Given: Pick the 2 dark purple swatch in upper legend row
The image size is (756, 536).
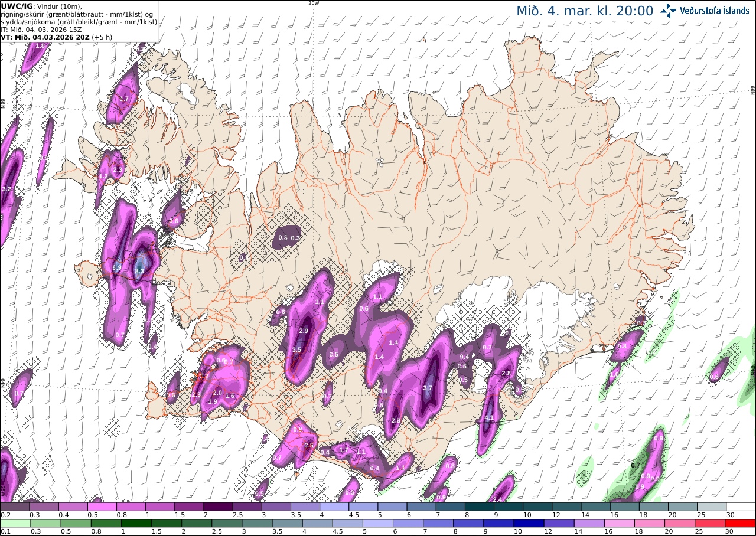Looking at the screenshot, I should (x=218, y=506).
